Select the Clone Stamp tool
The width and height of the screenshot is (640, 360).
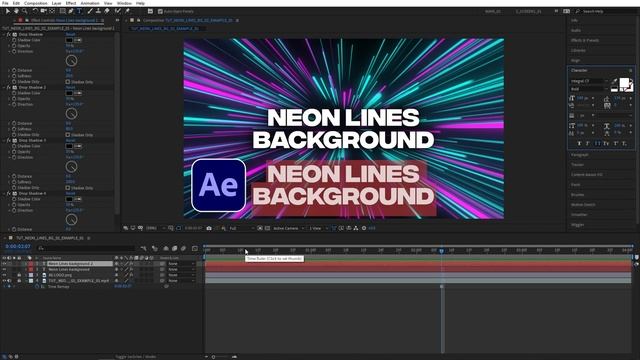[x=98, y=11]
